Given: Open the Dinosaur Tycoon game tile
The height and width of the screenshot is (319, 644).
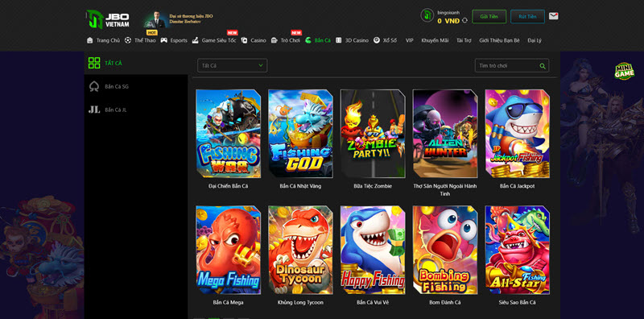Looking at the screenshot, I should tap(300, 250).
